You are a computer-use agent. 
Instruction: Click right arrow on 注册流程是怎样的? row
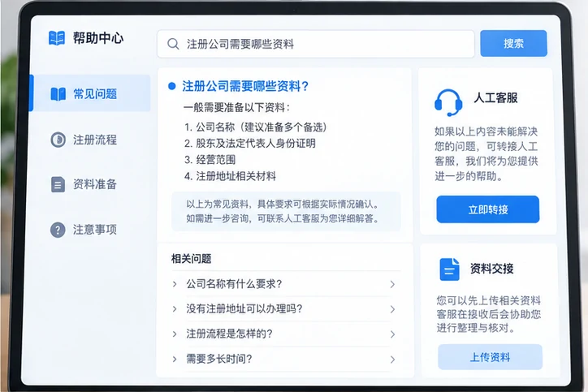[x=392, y=334]
